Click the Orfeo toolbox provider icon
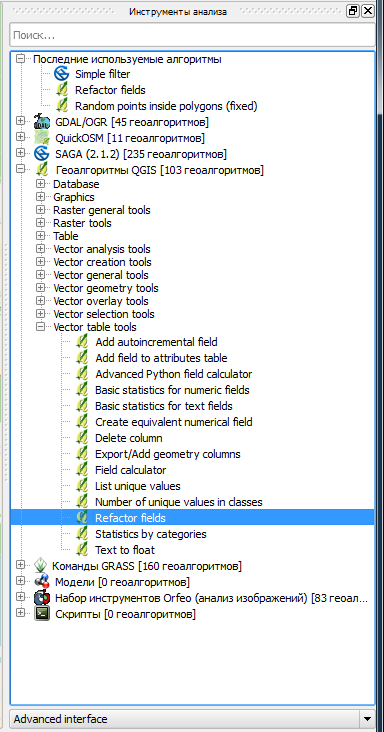 pyautogui.click(x=42, y=598)
